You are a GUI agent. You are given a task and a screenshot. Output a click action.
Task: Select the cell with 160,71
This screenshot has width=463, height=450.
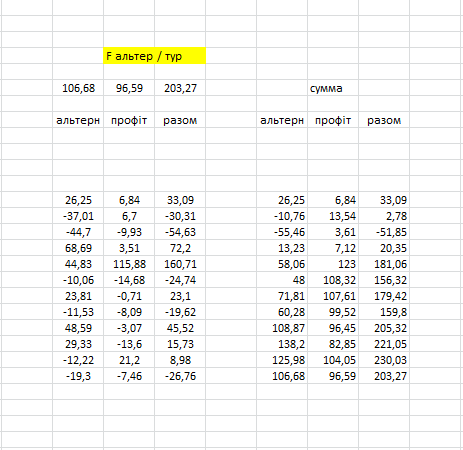(180, 264)
